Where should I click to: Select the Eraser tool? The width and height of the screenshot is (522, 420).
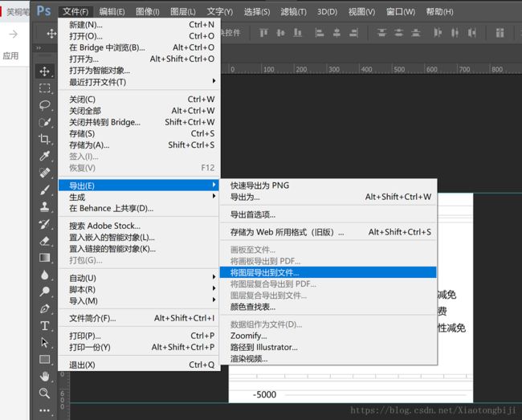45,241
